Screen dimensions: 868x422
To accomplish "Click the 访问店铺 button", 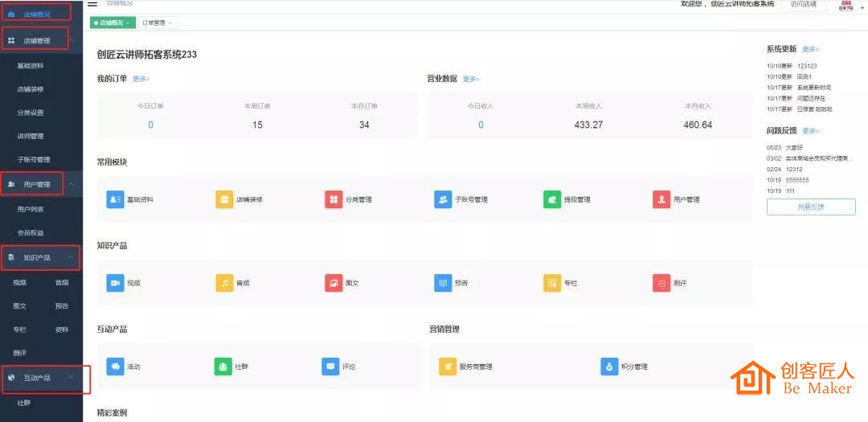I will 803,5.
